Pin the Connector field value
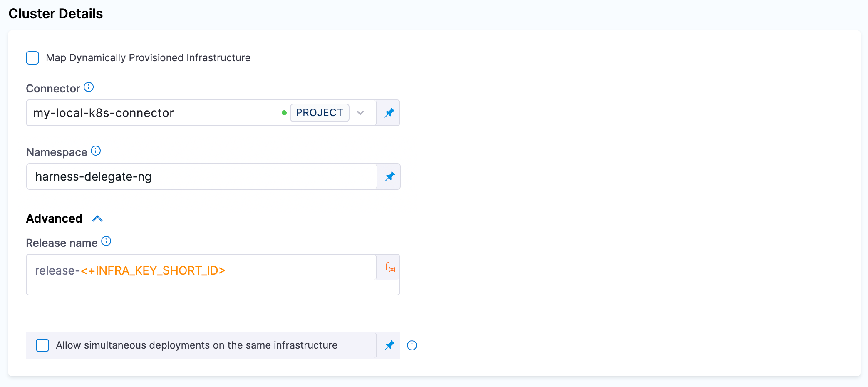The width and height of the screenshot is (868, 387). pos(389,113)
